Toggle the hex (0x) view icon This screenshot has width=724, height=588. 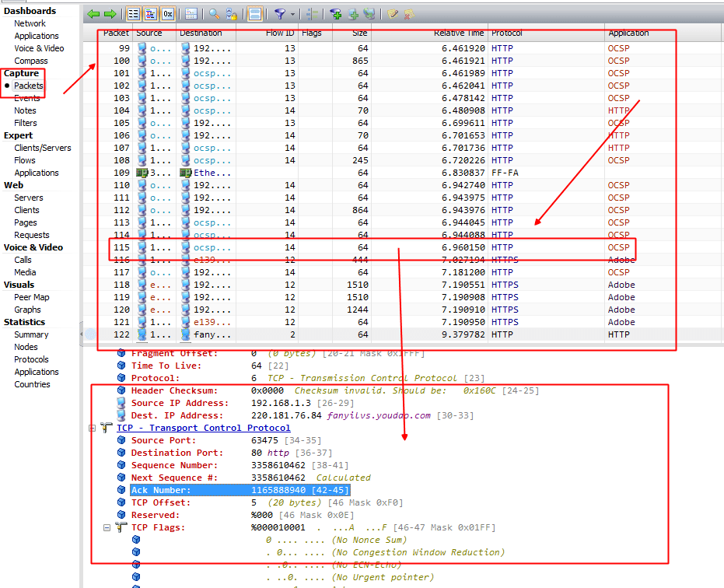point(168,14)
